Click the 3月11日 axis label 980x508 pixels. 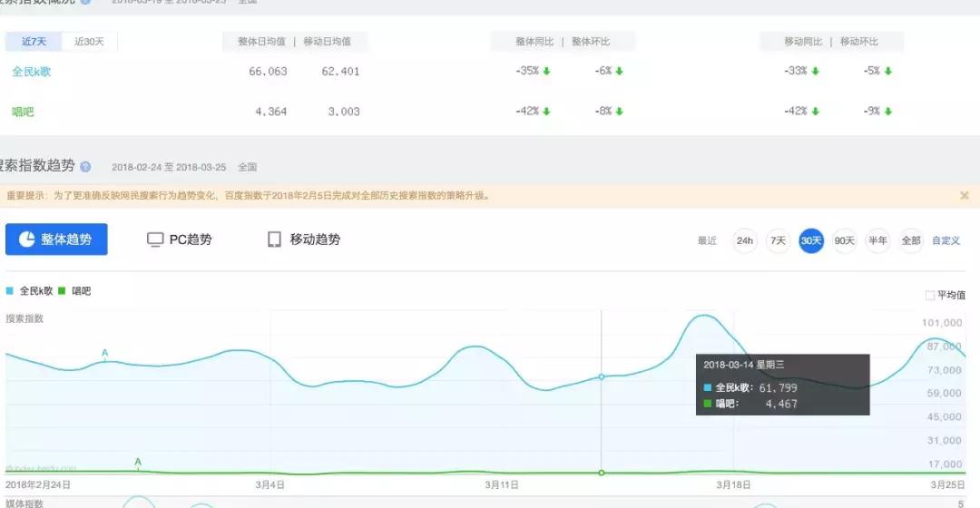click(501, 485)
